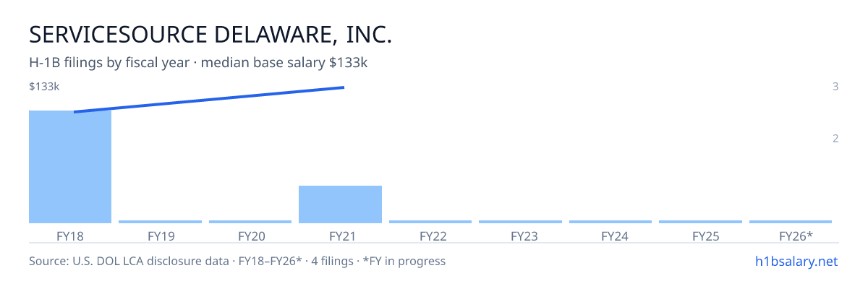The image size is (868, 289).
Task: Click the FY18 filings bar
Action: (x=70, y=167)
